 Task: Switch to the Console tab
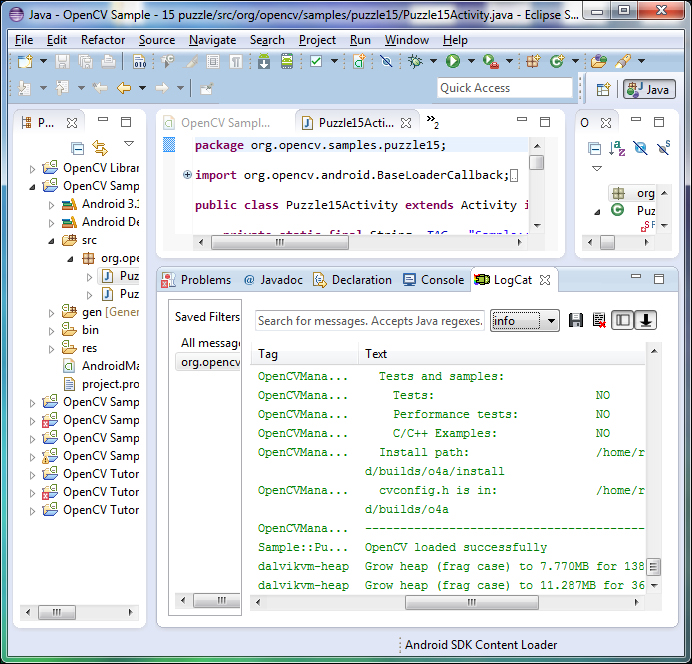pyautogui.click(x=433, y=280)
